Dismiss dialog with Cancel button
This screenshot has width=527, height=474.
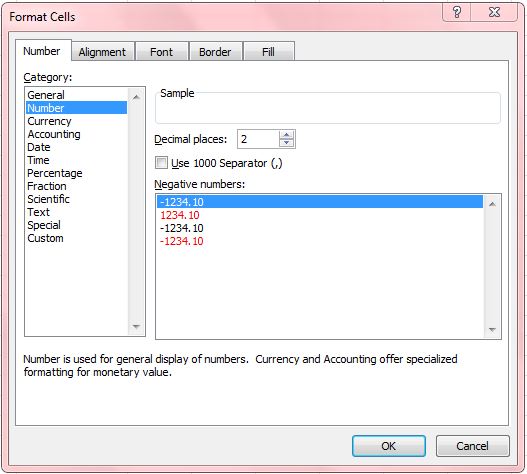pos(473,446)
